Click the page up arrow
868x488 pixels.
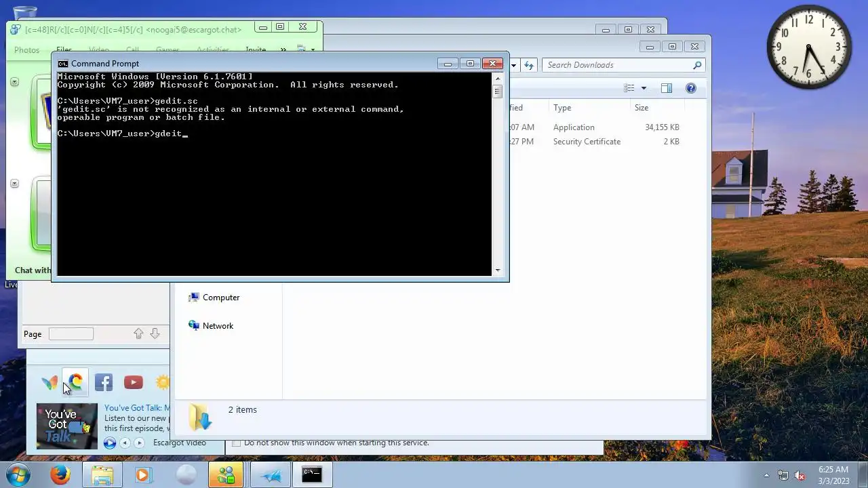pos(138,333)
